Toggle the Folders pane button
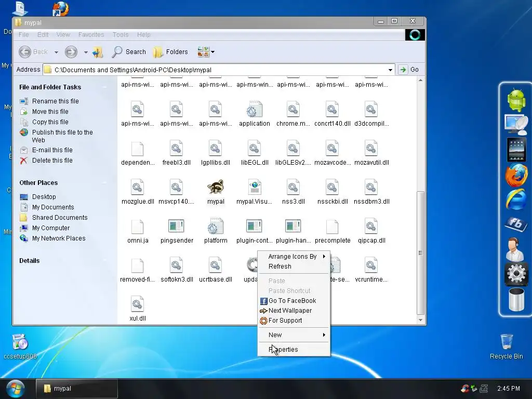The image size is (532, 399). (170, 52)
